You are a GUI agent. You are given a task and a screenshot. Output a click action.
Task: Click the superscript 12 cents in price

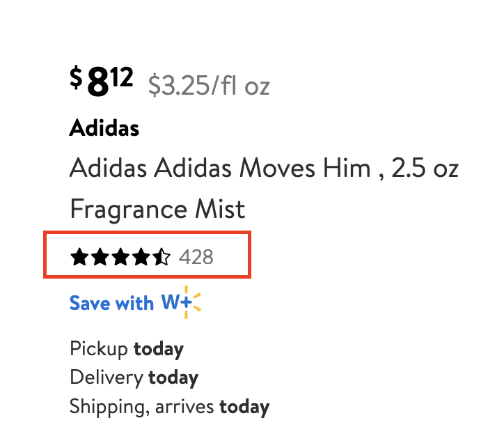point(121,76)
